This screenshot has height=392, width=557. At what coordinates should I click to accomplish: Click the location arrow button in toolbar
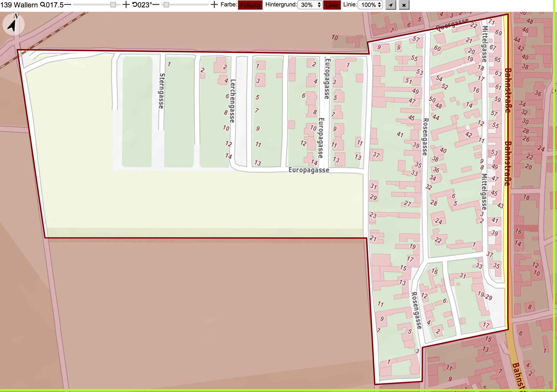tap(391, 5)
